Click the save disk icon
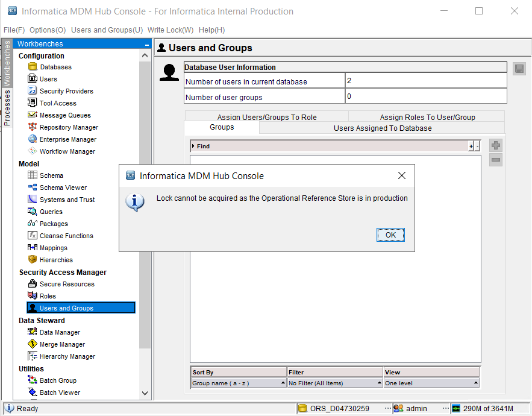 tap(519, 69)
